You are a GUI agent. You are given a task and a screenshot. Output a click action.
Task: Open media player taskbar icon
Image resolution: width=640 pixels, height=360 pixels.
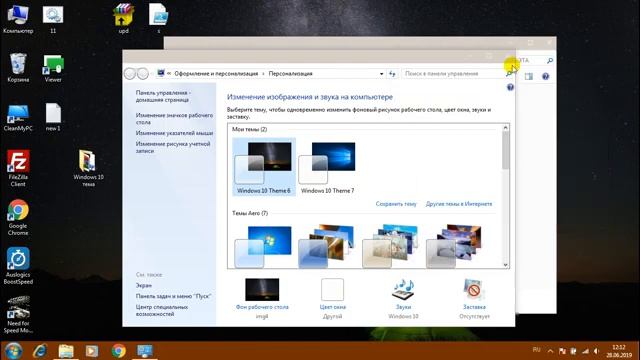[x=92, y=351]
